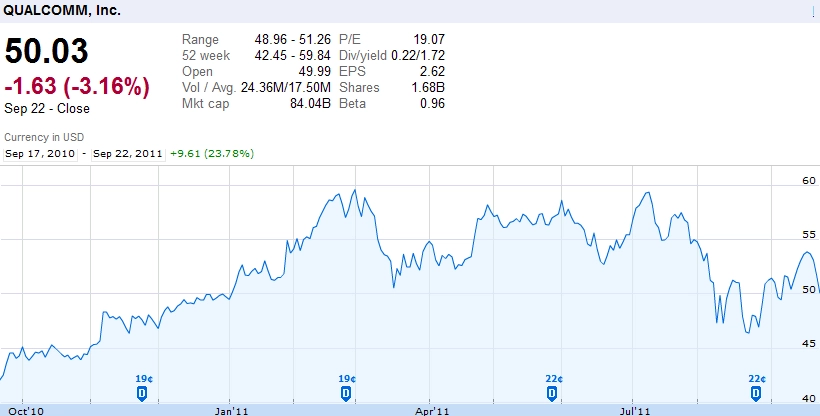Click the 55 price axis label

[x=809, y=235]
